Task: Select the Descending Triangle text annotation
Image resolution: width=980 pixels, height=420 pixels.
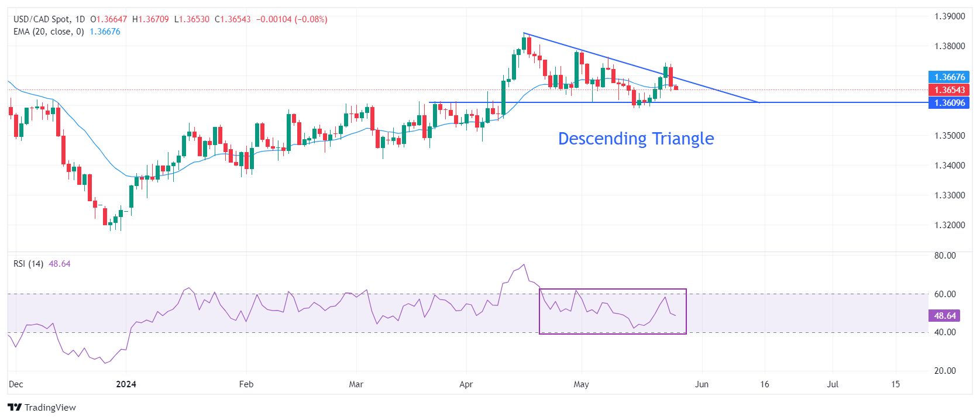Action: pos(636,139)
